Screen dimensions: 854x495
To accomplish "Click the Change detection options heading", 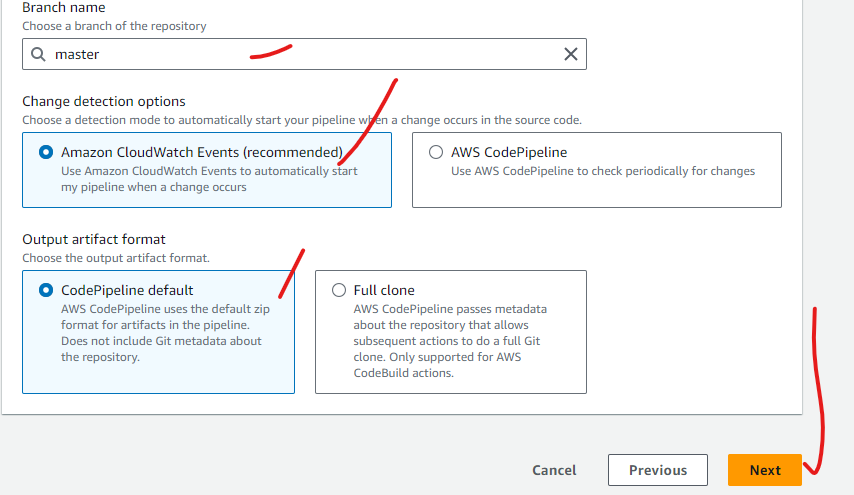I will [x=103, y=101].
